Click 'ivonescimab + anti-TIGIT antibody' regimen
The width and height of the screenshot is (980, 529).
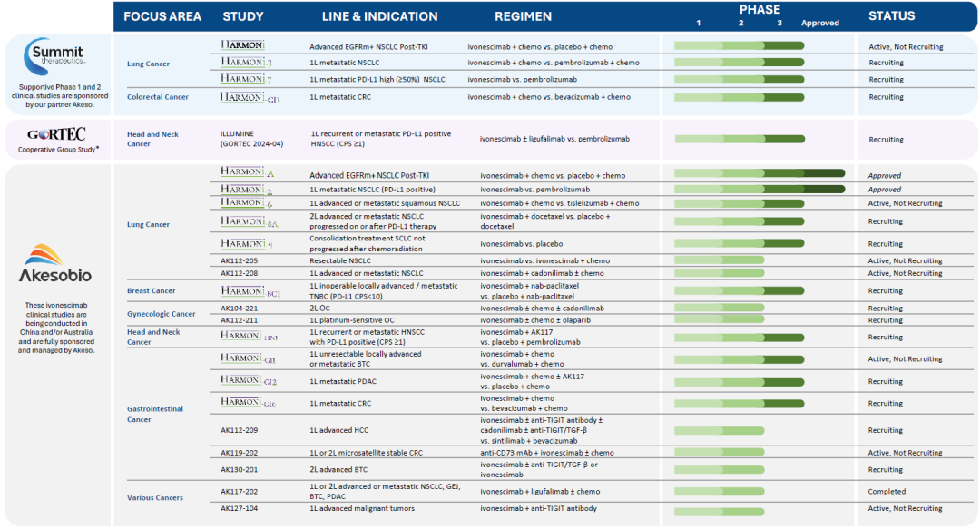click(539, 508)
